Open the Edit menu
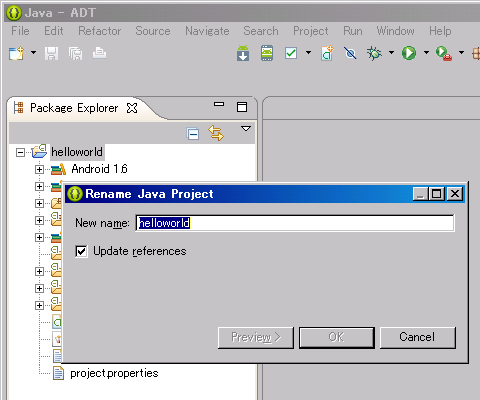 [x=54, y=31]
